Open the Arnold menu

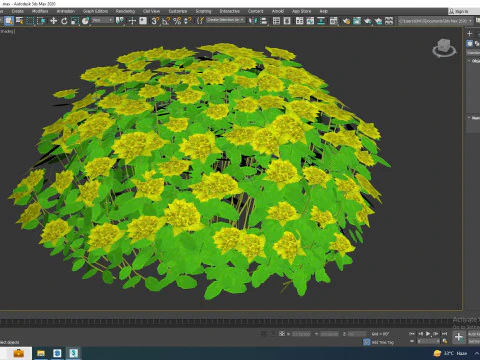(x=278, y=11)
